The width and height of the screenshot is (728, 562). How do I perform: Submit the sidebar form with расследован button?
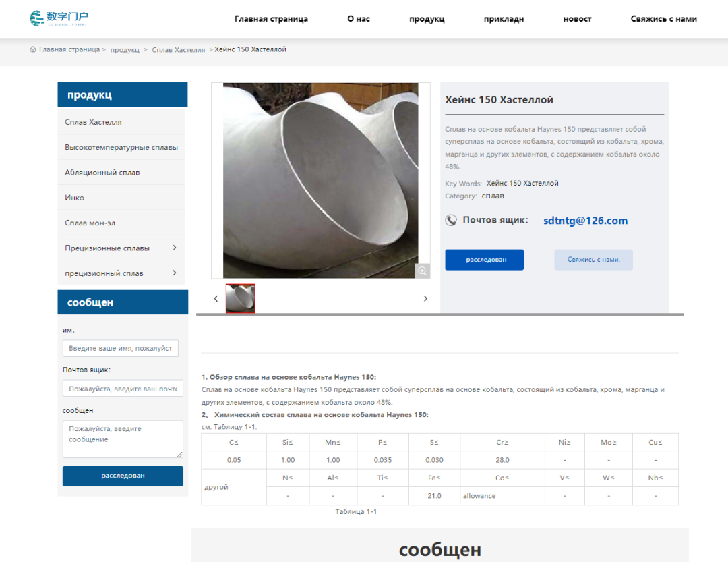pyautogui.click(x=123, y=476)
